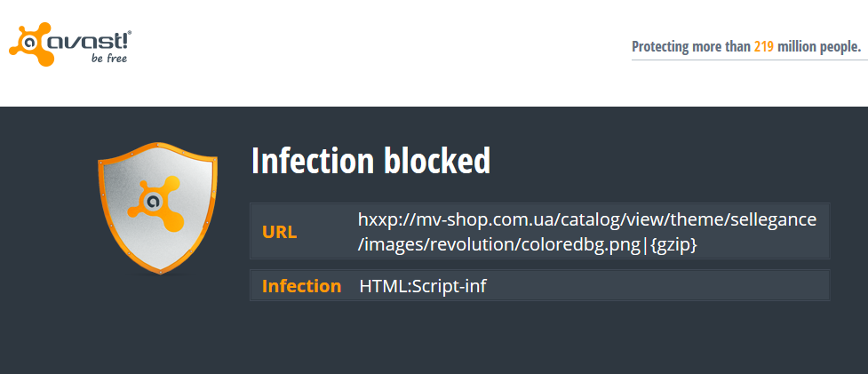Click the large silver shield icon
868x374 pixels.
(x=158, y=208)
